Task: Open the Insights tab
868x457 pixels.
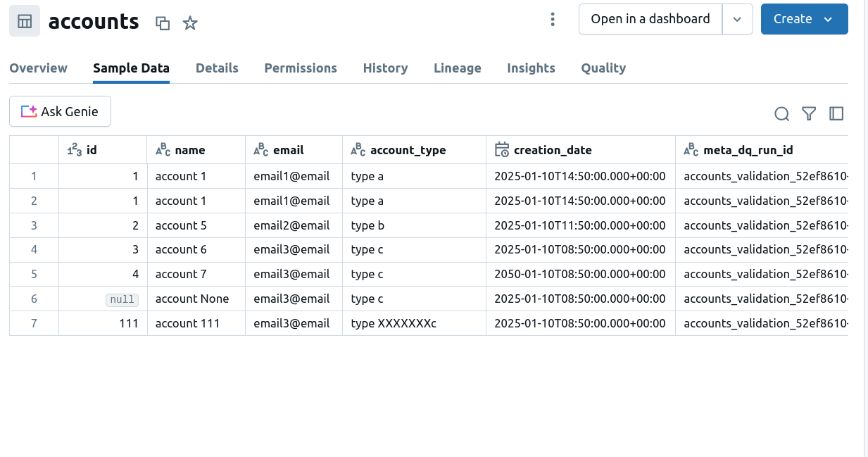Action: [532, 68]
